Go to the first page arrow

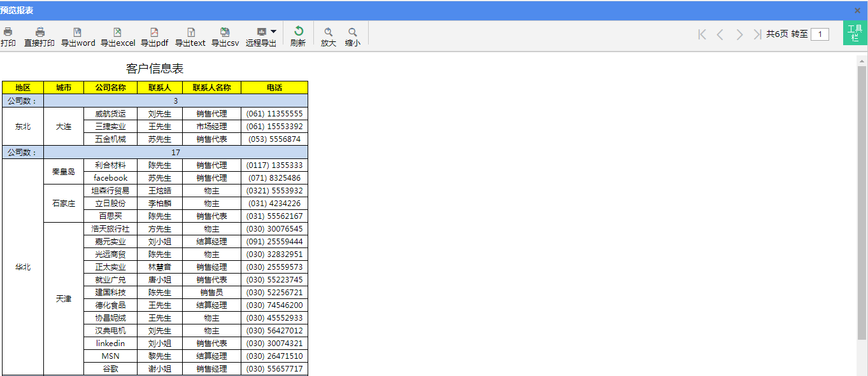pyautogui.click(x=702, y=34)
